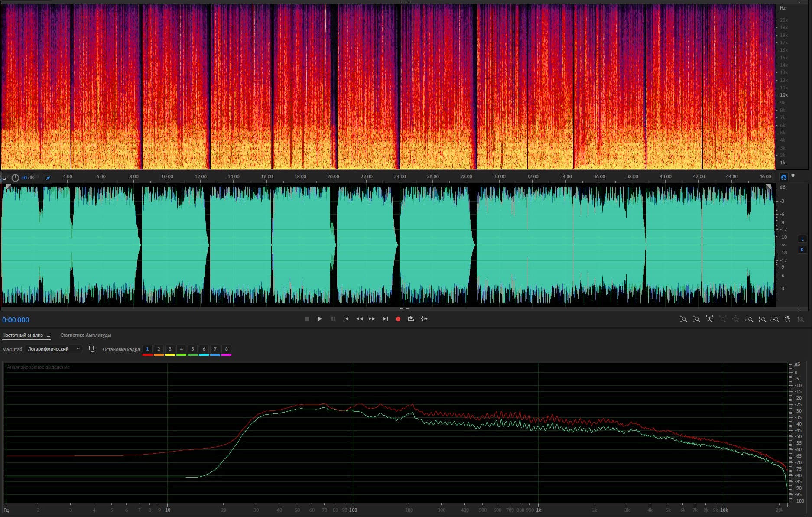Select hold frame button 4
Screen dimensions: 812x517
click(181, 349)
